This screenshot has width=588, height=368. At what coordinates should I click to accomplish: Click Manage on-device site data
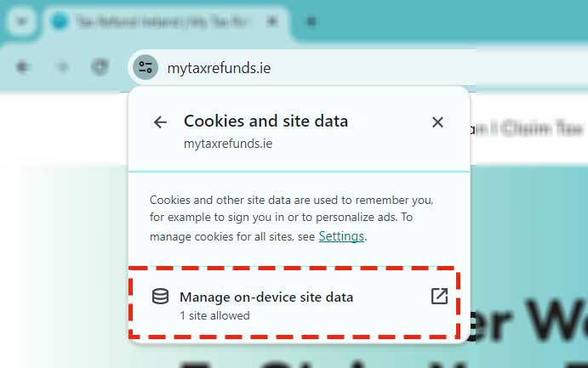[x=266, y=297]
